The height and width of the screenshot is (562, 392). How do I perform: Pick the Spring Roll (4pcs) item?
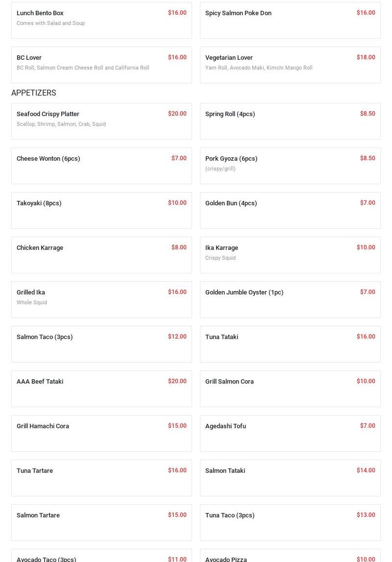pos(290,121)
